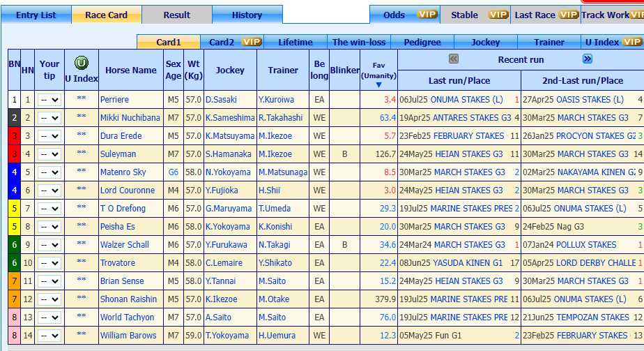The height and width of the screenshot is (351, 644).
Task: Click odds value 379.9
Action: pos(385,299)
